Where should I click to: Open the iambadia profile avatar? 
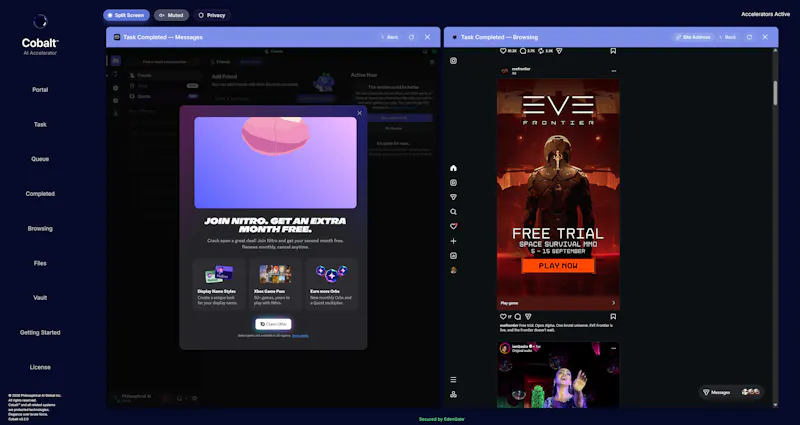[x=505, y=348]
